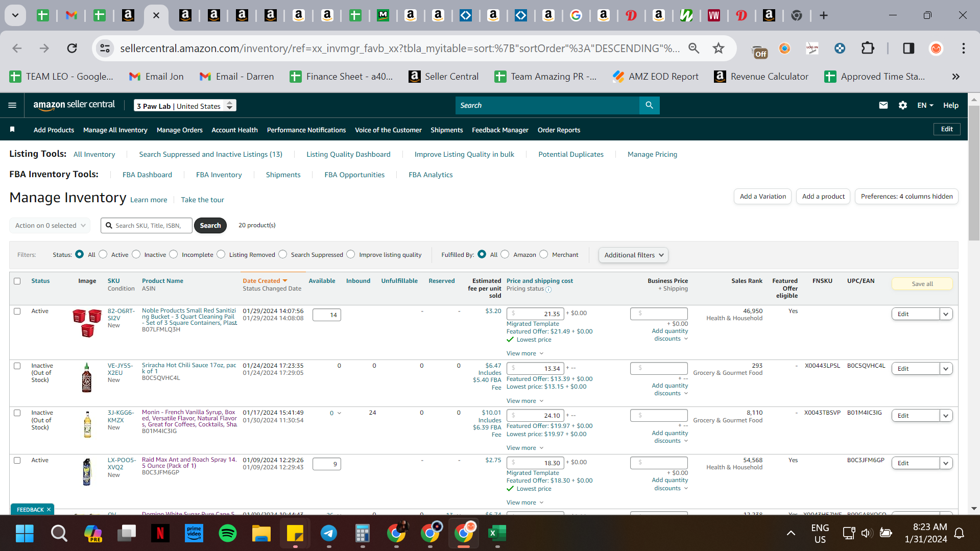Image resolution: width=980 pixels, height=551 pixels.
Task: Open the Listing Quality Dashboard link
Action: 348,154
